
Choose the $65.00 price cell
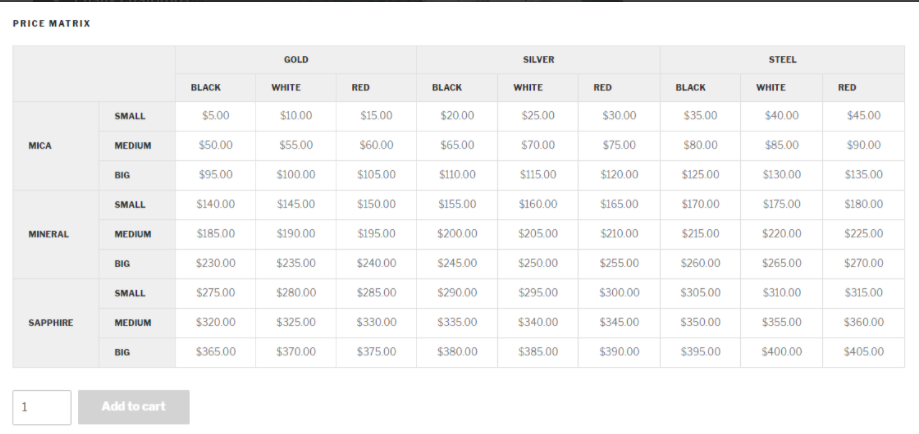(x=457, y=145)
